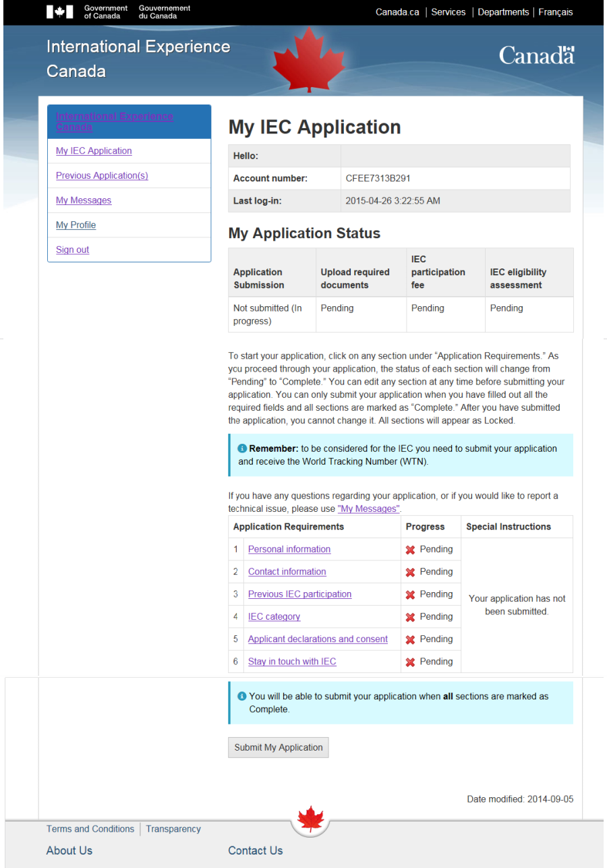Open the Personal information section
The height and width of the screenshot is (868, 607).
click(289, 549)
